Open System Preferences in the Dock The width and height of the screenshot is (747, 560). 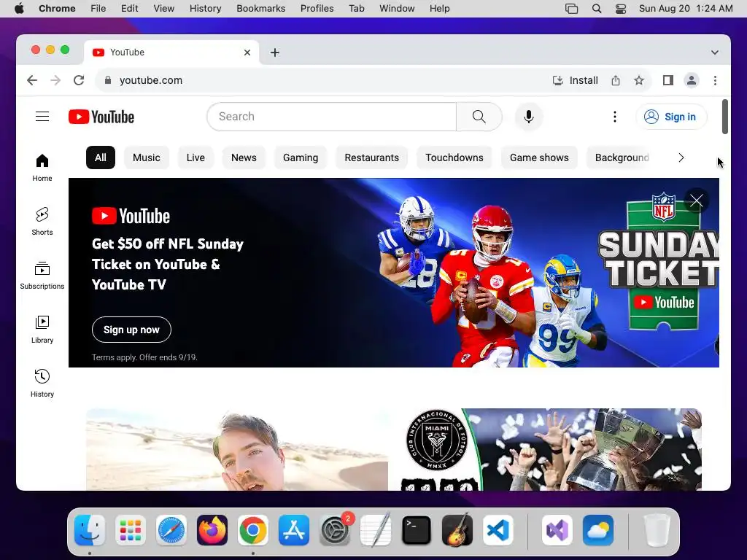[x=335, y=530]
